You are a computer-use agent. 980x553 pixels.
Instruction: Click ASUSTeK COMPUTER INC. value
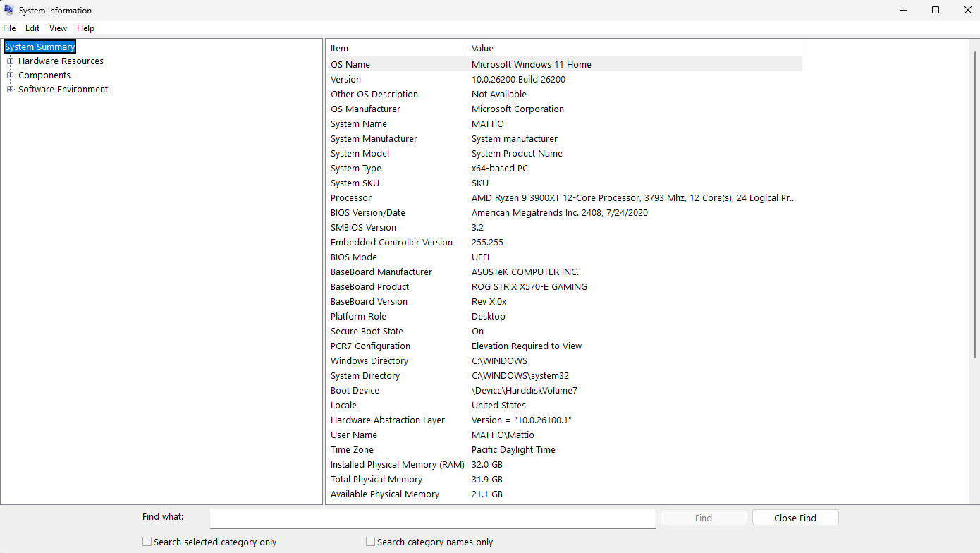coord(525,272)
